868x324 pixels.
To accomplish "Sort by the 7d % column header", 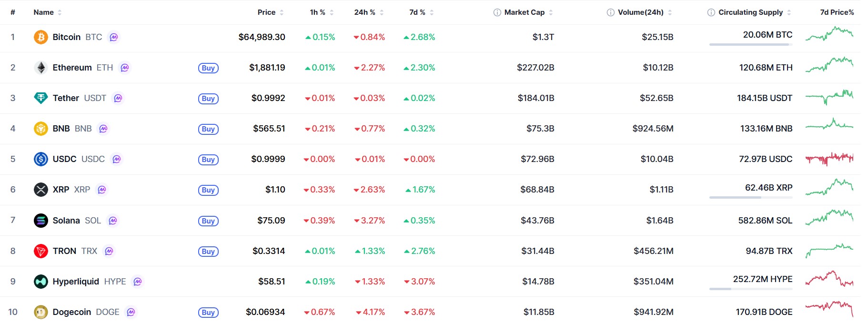I will coord(422,12).
